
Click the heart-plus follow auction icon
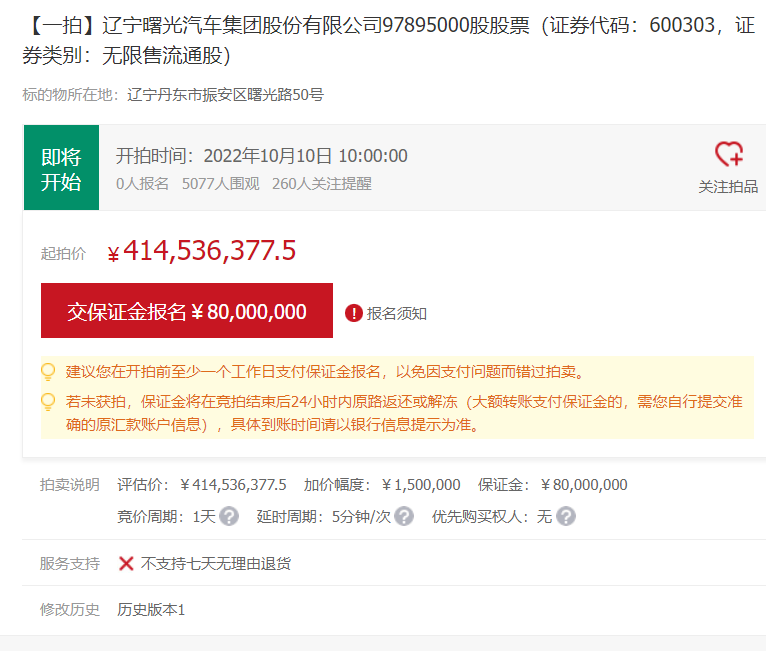tap(729, 155)
